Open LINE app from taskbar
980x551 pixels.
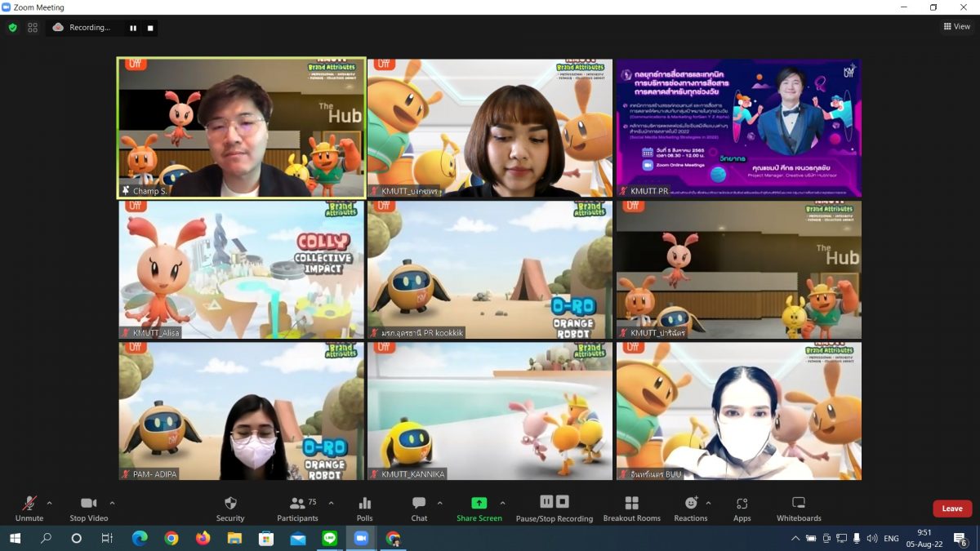329,539
